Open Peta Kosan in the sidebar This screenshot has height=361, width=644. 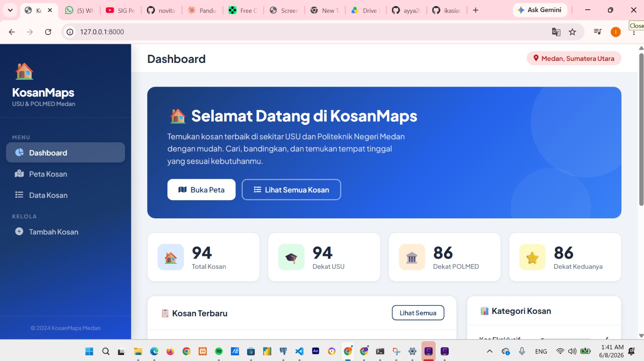[x=66, y=174]
